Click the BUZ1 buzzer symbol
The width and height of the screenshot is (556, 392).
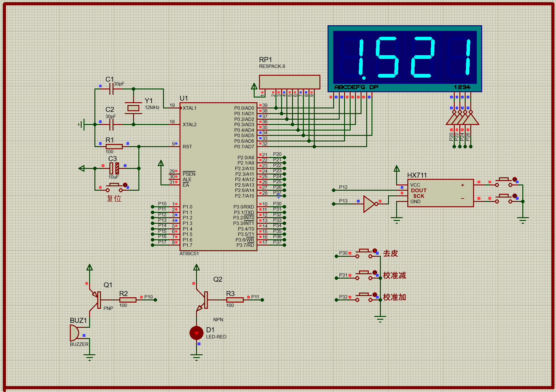pos(74,333)
